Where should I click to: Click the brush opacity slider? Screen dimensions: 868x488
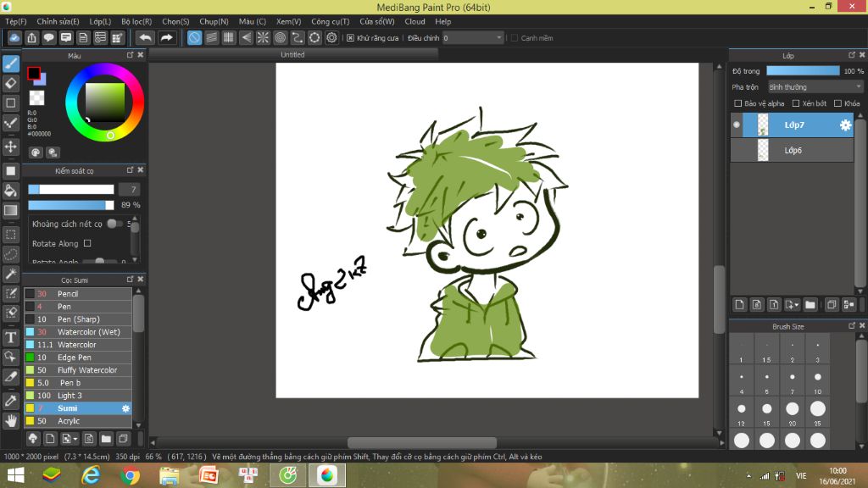pos(71,205)
